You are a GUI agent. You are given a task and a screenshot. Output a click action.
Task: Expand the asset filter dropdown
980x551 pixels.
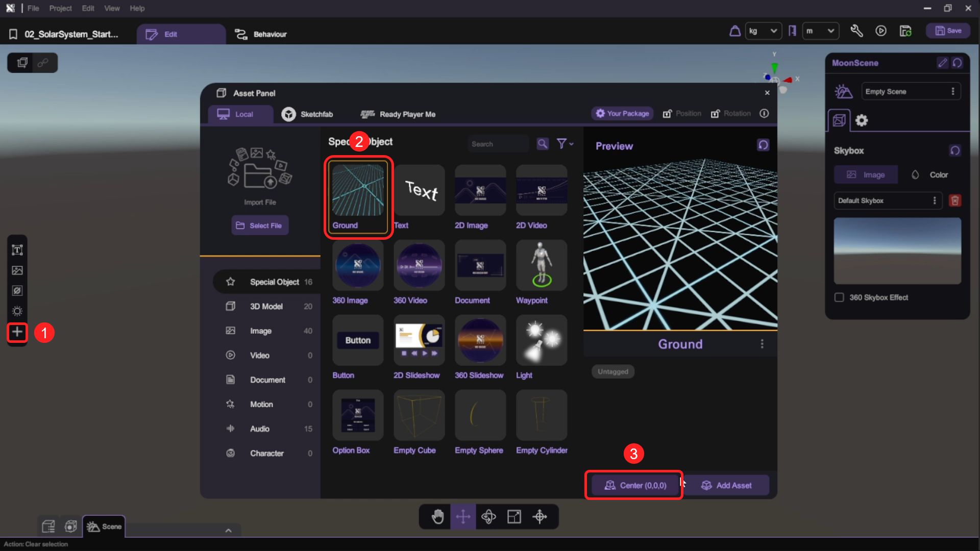(x=565, y=144)
